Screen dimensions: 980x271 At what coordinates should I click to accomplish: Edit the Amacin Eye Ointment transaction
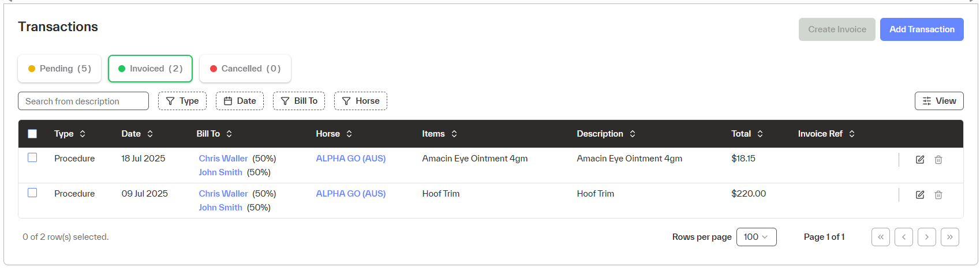click(x=920, y=160)
